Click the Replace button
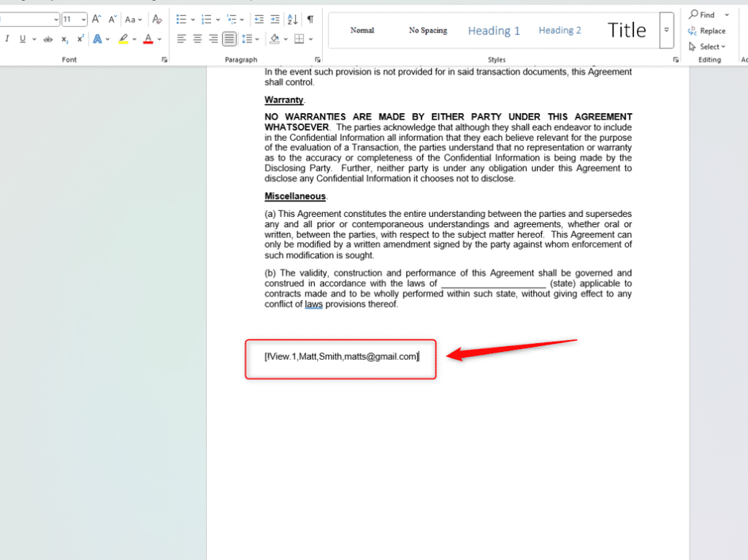Screen dimensions: 748x560 point(706,31)
